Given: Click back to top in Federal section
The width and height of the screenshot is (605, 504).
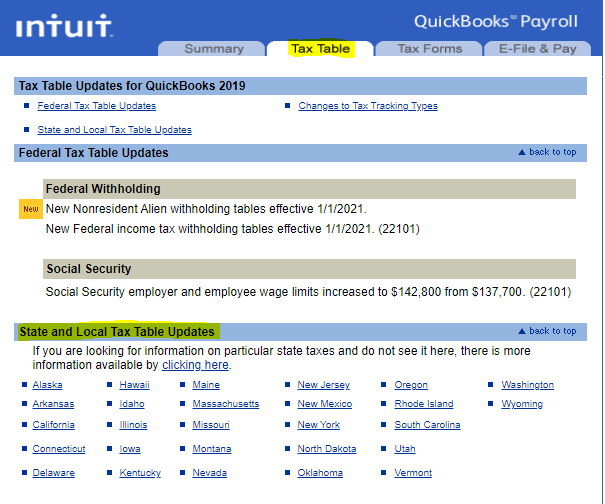Looking at the screenshot, I should tap(547, 152).
